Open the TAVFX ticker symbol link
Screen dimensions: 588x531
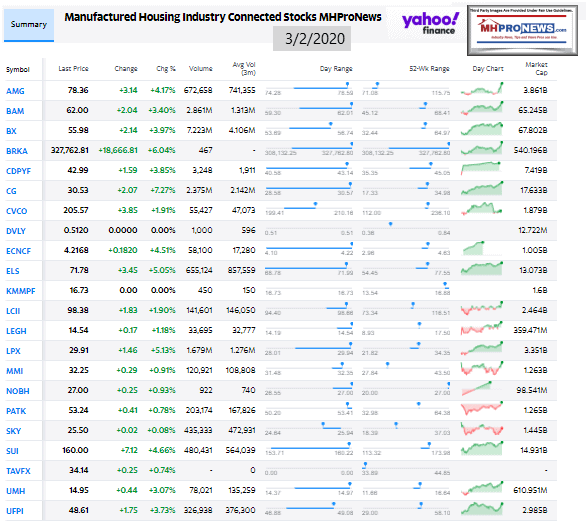pyautogui.click(x=18, y=471)
